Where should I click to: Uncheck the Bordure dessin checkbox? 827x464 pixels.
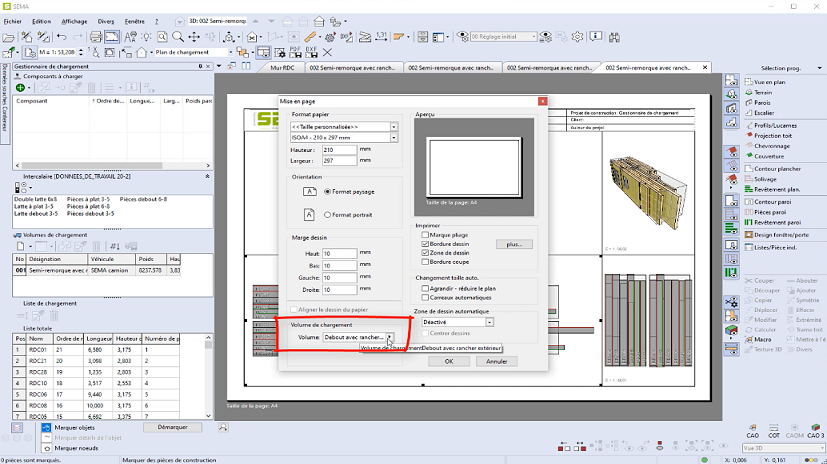[x=425, y=243]
